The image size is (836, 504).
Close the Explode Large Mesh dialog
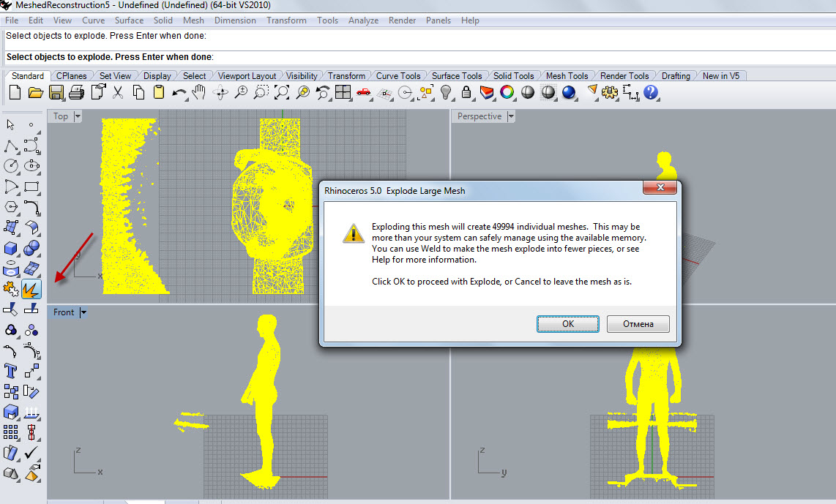(x=660, y=187)
